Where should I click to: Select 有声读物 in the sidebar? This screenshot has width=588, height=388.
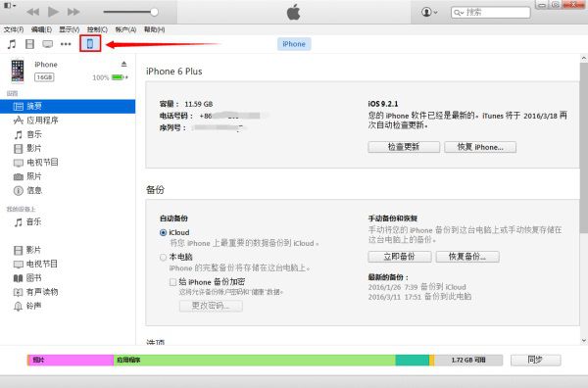point(68,292)
